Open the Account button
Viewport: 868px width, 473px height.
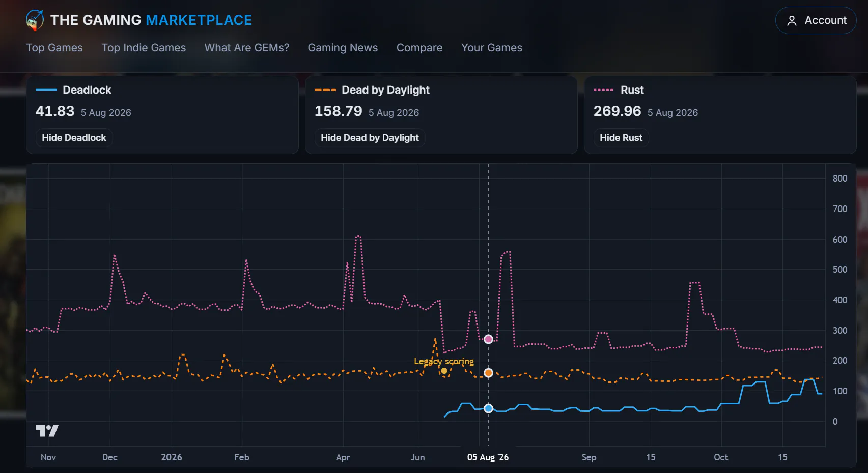(816, 20)
